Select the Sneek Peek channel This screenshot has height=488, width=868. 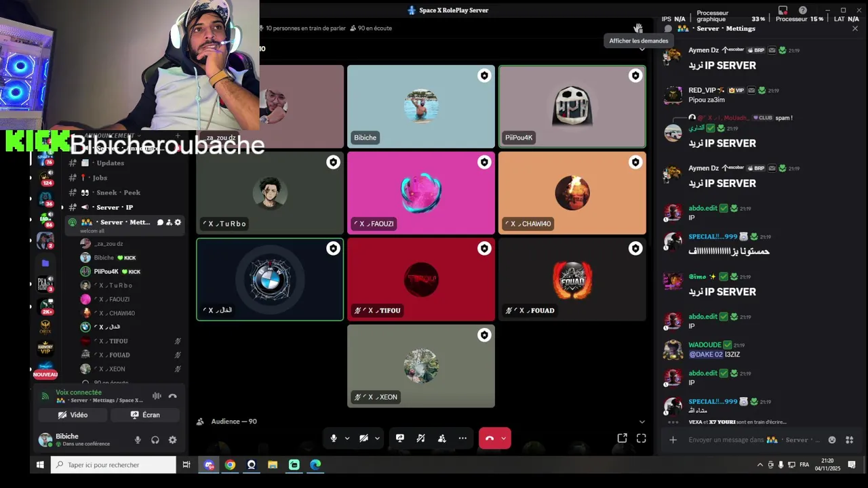(x=125, y=192)
